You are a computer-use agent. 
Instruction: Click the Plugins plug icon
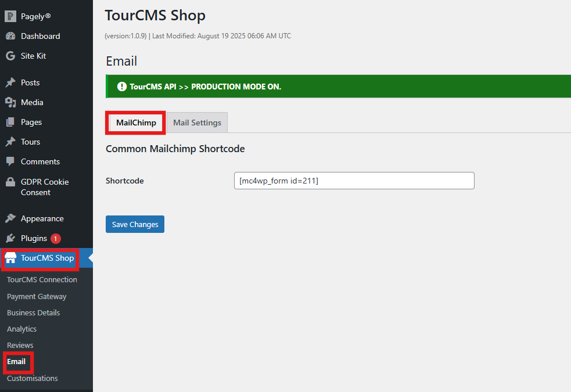pos(10,238)
